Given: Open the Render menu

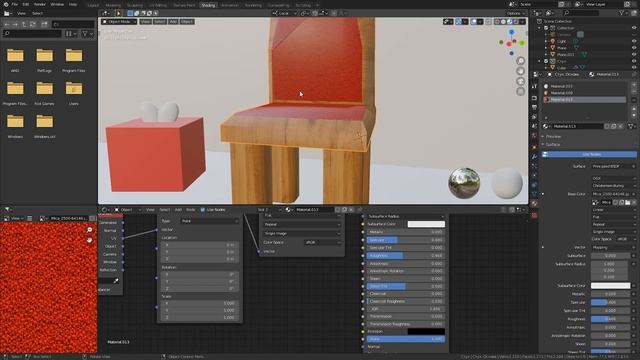Looking at the screenshot, I should pyautogui.click(x=40, y=4).
